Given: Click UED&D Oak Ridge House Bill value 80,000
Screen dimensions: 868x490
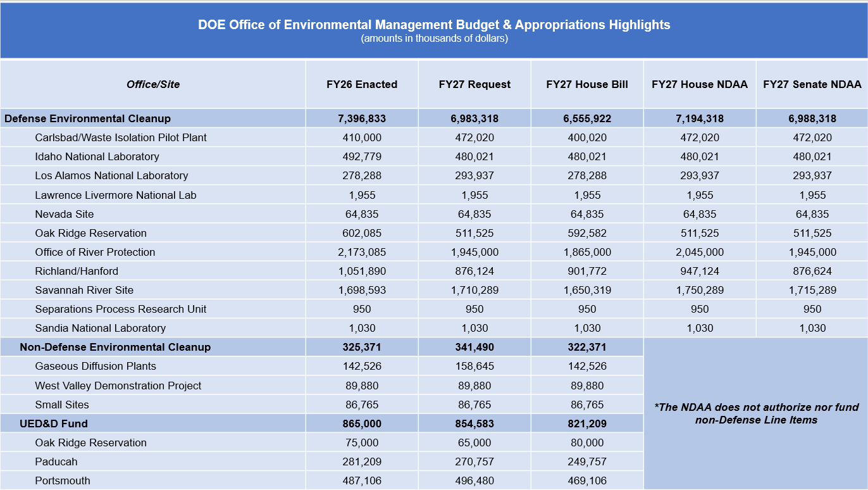Looking at the screenshot, I should tap(587, 443).
